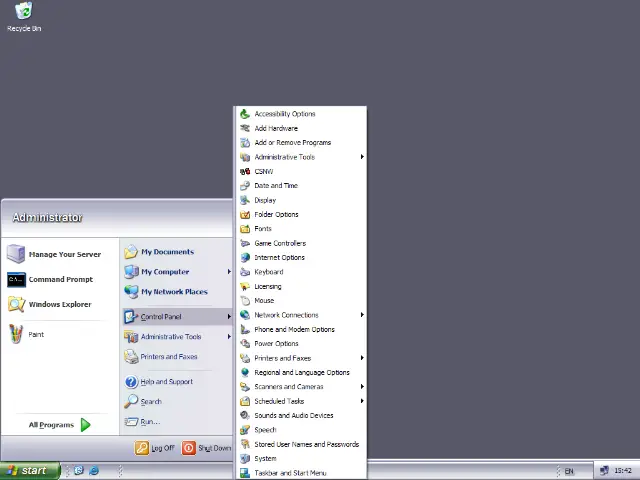640x480 pixels.
Task: Click the Keyboard icon
Action: click(x=245, y=272)
